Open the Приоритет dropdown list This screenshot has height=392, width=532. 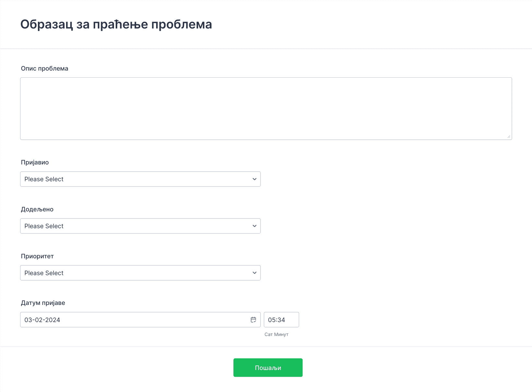(140, 273)
